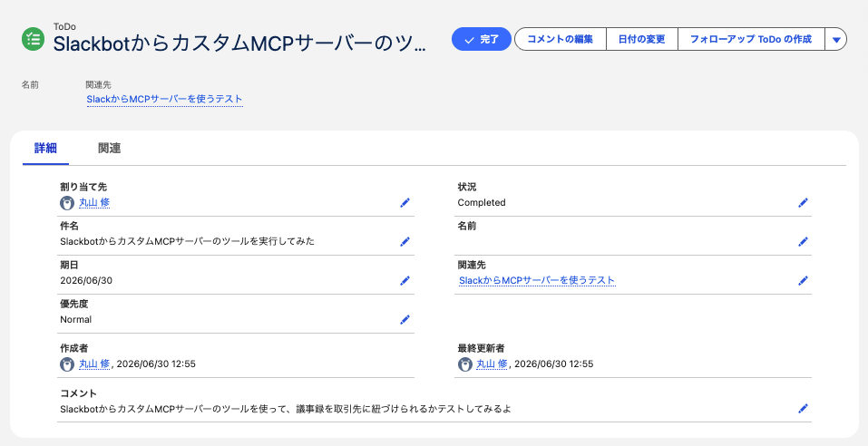Image resolution: width=868 pixels, height=446 pixels.
Task: Edit the 件名 field with pencil icon
Action: pos(405,242)
